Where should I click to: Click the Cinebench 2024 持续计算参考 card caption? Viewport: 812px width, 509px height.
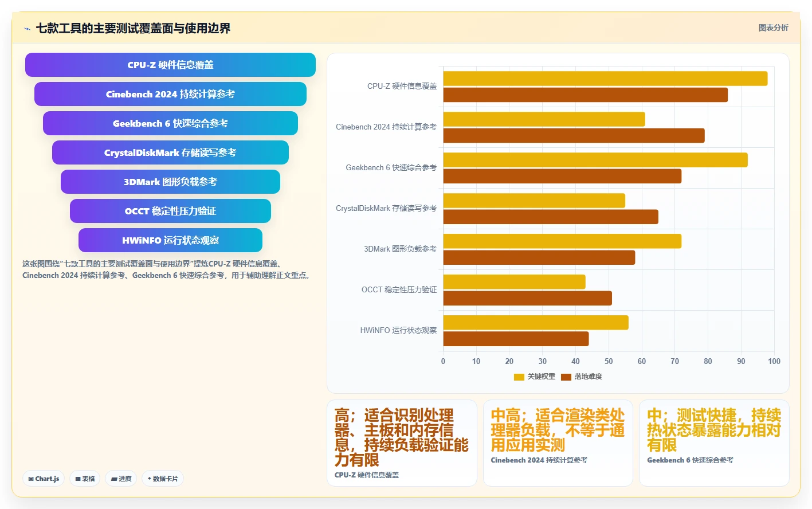tap(539, 460)
